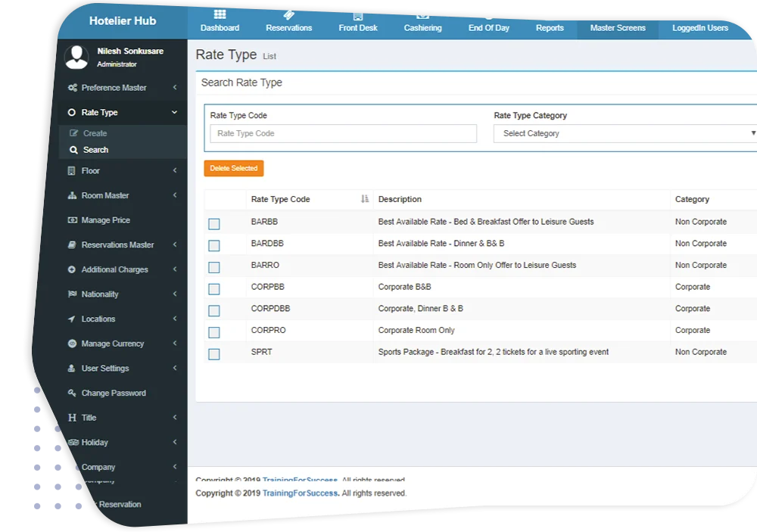Expand the Nationality chevron
The height and width of the screenshot is (532, 757).
[x=175, y=294]
